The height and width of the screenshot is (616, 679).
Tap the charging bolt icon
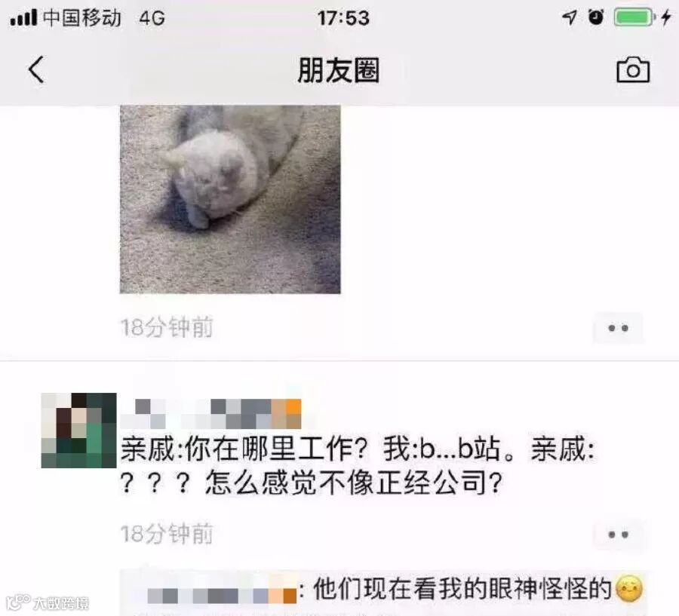pos(666,18)
